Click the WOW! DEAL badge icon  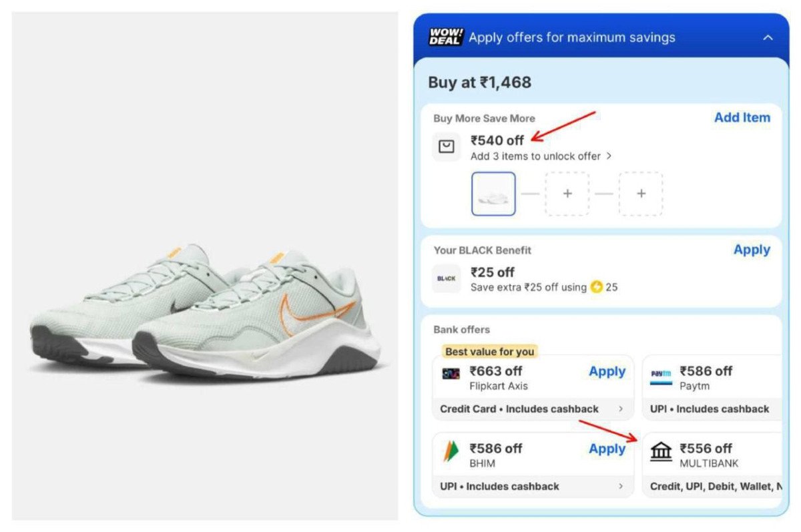coord(446,37)
